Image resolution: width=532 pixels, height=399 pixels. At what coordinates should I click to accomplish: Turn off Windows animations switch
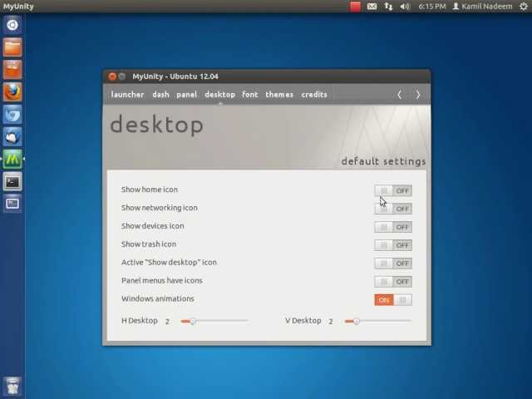click(x=393, y=299)
